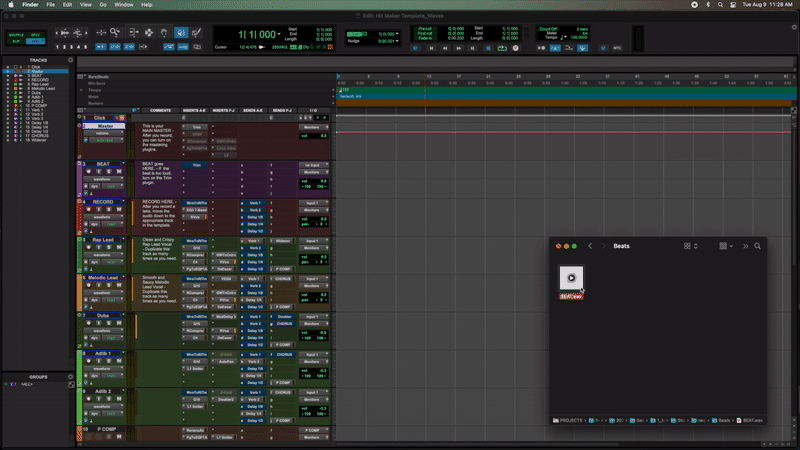Open the RECORD track Input 1 selector
Image resolution: width=800 pixels, height=450 pixels.
tap(313, 202)
